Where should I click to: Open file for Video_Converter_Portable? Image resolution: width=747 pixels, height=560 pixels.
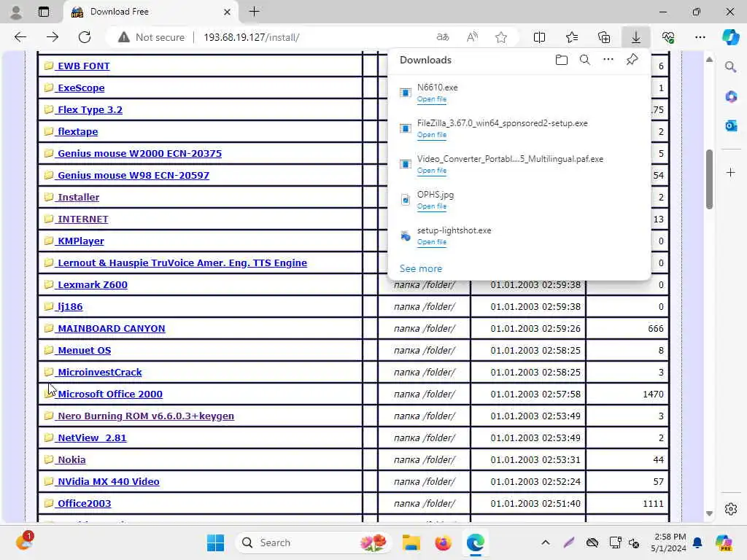pyautogui.click(x=432, y=171)
